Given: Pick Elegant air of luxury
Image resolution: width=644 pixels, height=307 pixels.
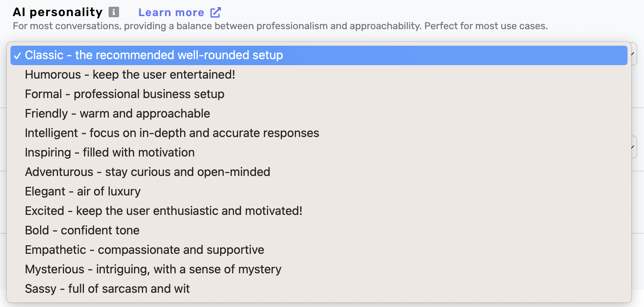Looking at the screenshot, I should click(x=82, y=191).
